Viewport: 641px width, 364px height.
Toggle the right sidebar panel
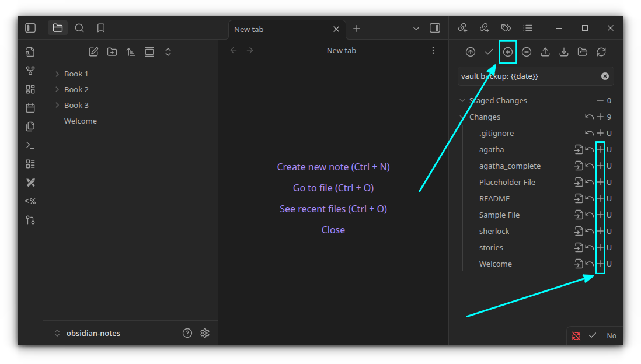click(x=434, y=27)
